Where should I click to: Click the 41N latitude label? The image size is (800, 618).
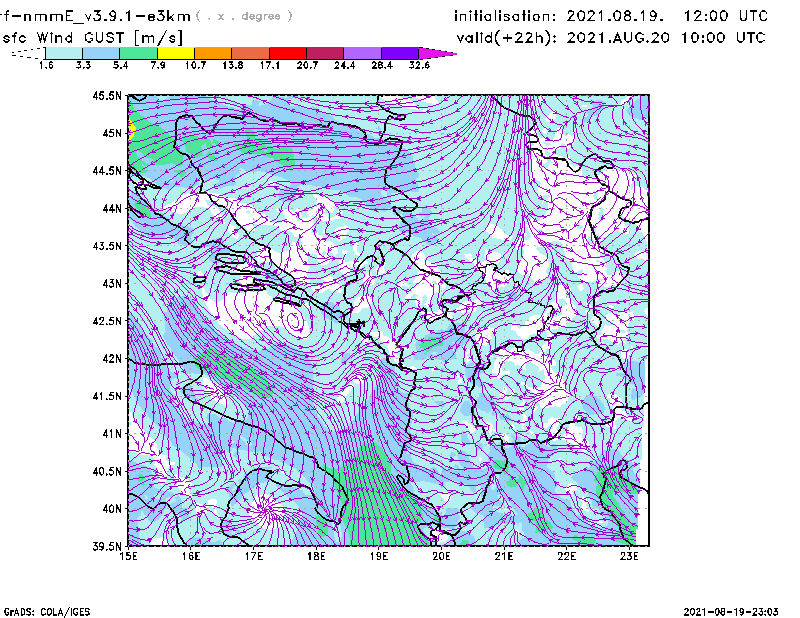(x=112, y=434)
